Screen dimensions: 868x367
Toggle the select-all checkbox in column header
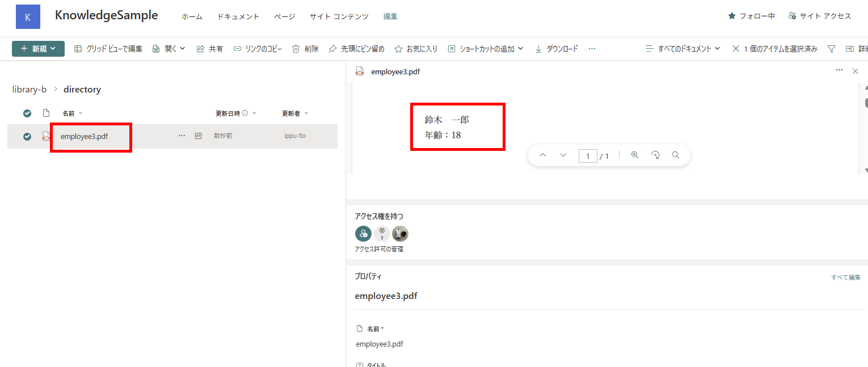(27, 113)
